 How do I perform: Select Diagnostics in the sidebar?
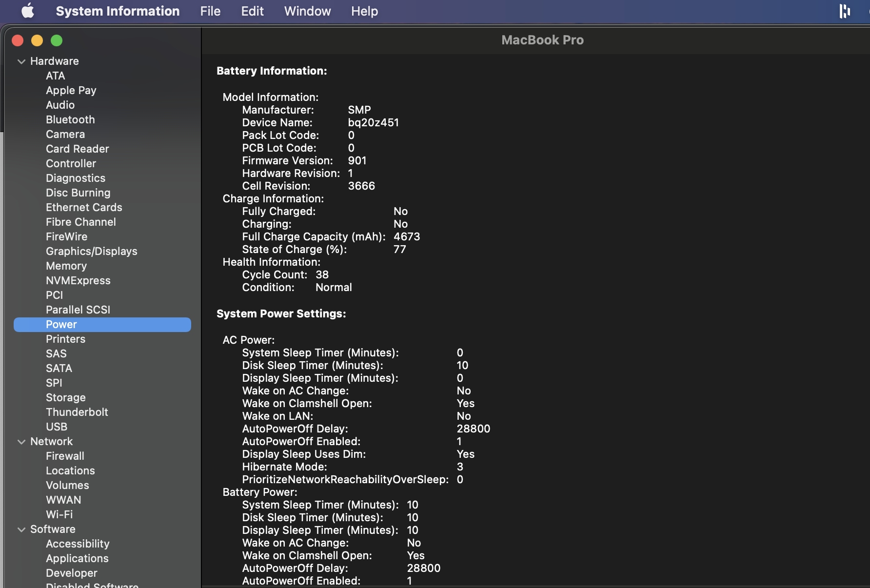tap(76, 178)
